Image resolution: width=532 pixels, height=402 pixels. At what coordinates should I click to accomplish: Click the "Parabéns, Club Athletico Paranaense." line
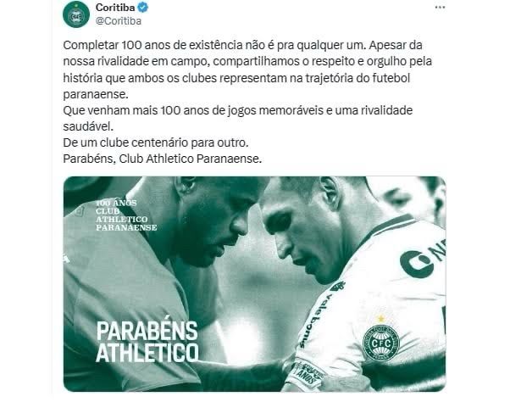[x=163, y=159]
